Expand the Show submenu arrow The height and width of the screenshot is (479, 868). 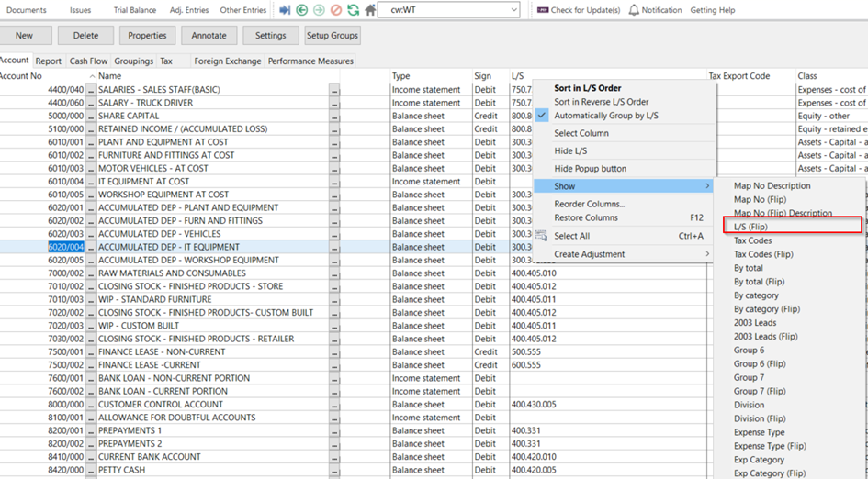point(707,186)
